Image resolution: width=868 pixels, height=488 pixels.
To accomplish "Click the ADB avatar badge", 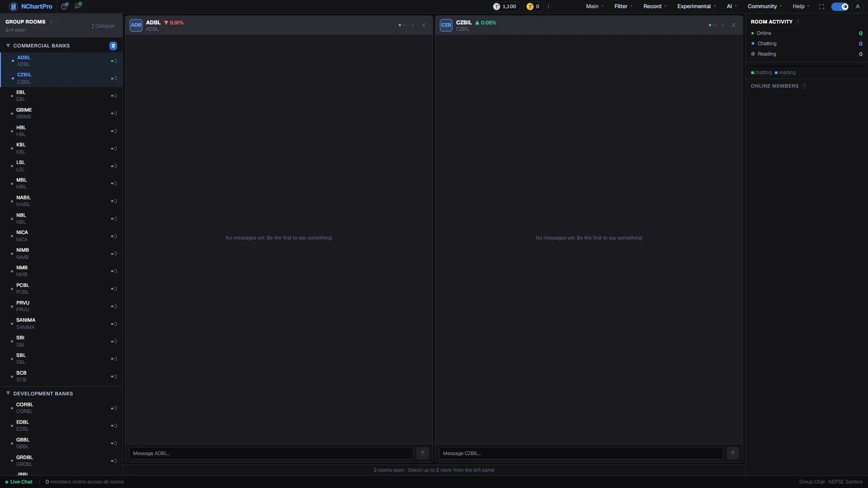I will pyautogui.click(x=136, y=25).
